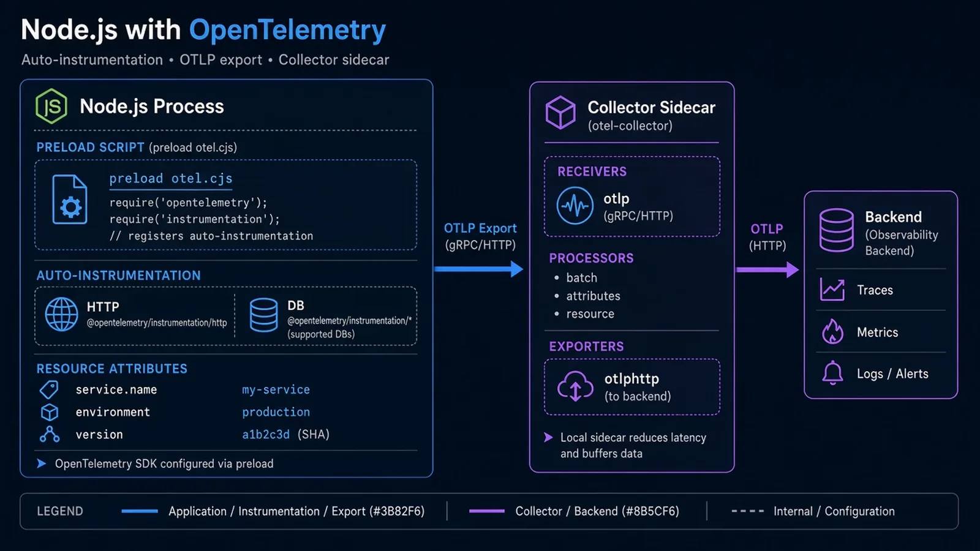Click the Node.js hexagon logo icon

51,107
